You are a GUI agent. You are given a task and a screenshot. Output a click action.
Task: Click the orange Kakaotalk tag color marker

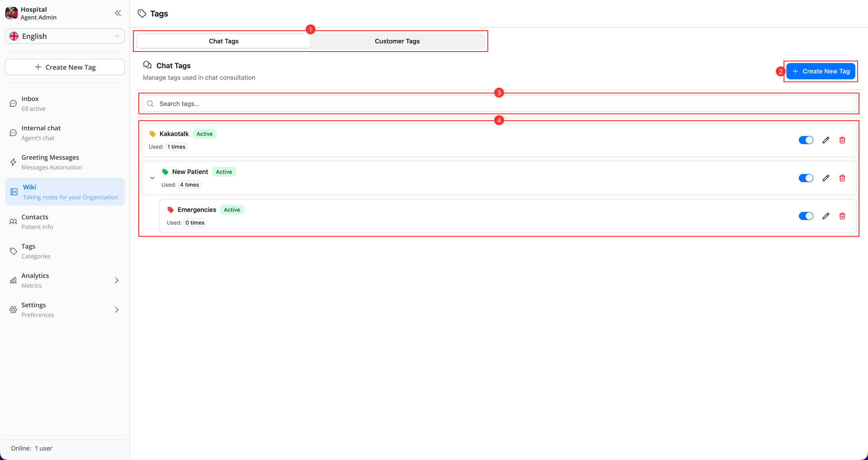pos(152,134)
